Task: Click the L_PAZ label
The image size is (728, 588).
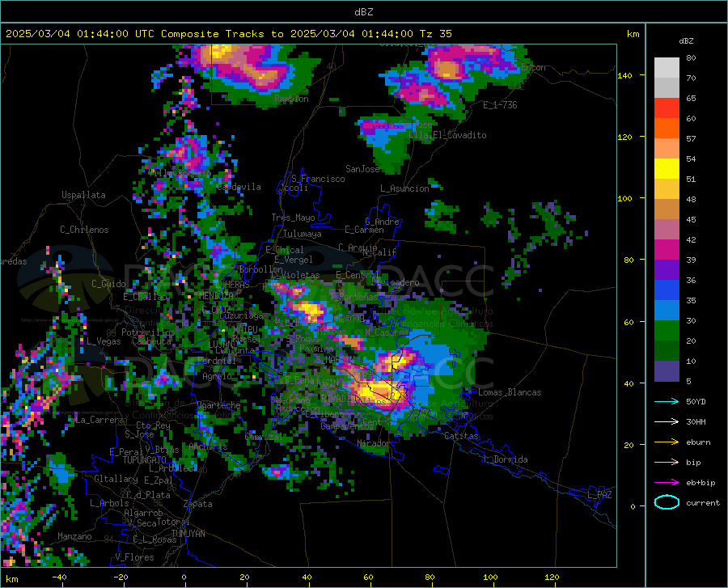Action: [x=599, y=495]
